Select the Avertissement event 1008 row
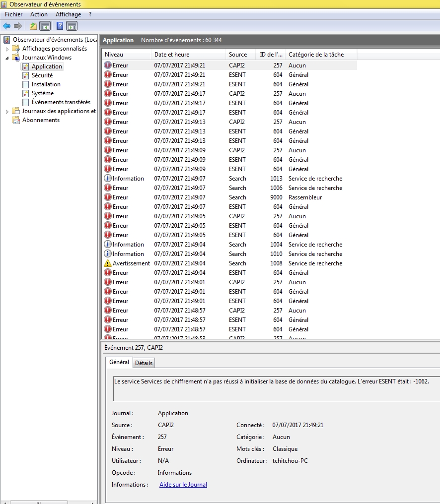This screenshot has width=440, height=504. (229, 263)
